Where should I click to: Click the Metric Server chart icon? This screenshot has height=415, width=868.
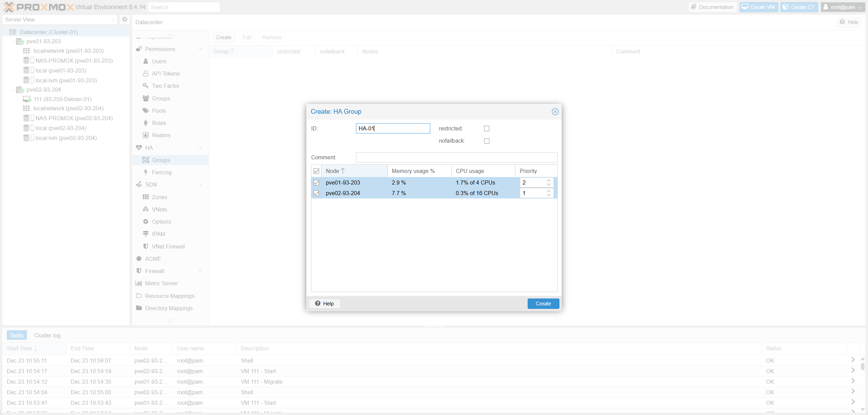coord(139,283)
